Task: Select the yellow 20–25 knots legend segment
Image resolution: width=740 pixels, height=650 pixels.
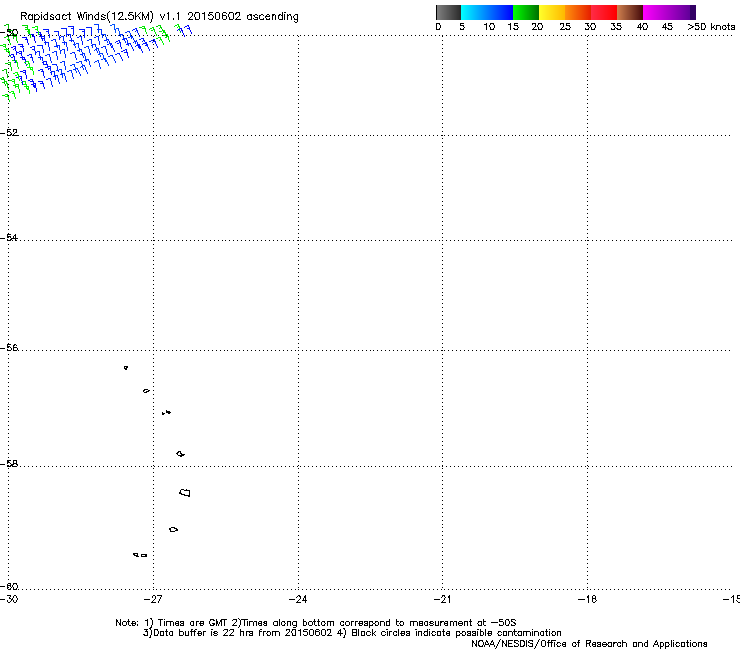Action: (x=552, y=12)
